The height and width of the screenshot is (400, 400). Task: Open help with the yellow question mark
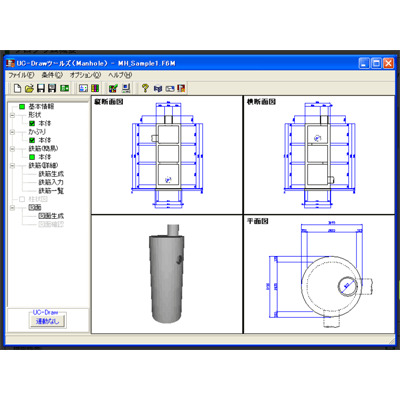[145, 88]
